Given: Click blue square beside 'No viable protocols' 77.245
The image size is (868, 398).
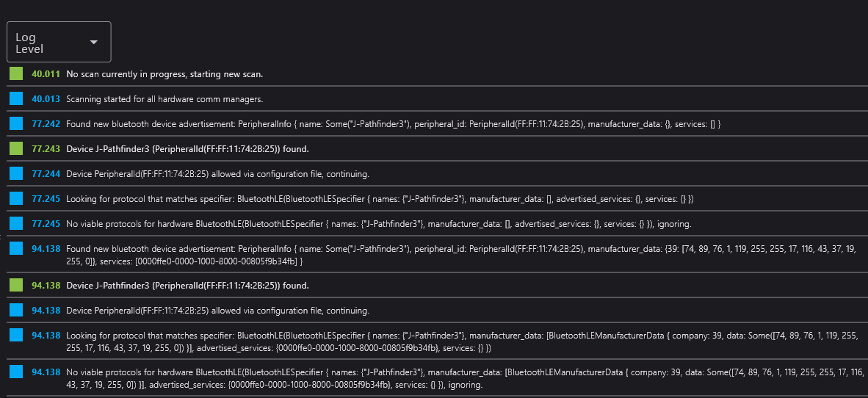Looking at the screenshot, I should pos(16,224).
